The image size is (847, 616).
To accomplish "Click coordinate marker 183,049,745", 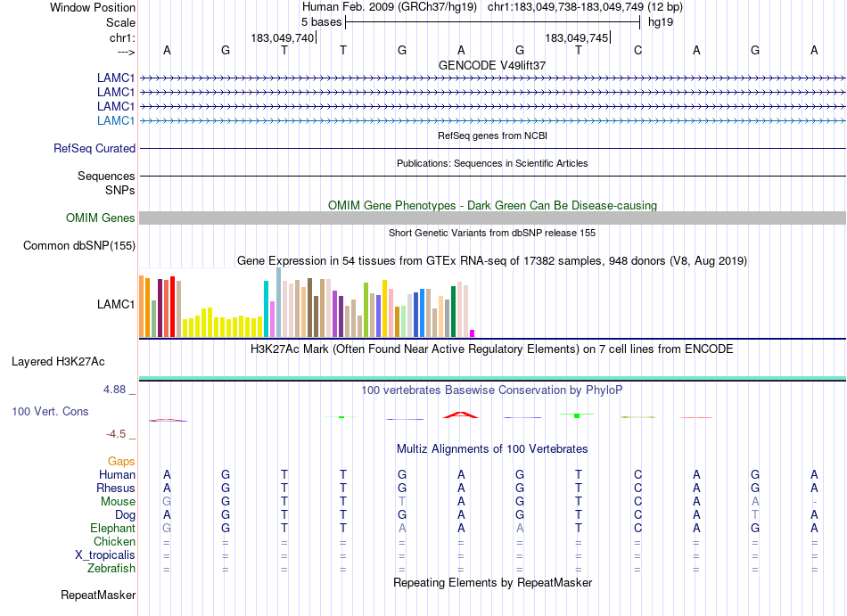I will pos(576,37).
